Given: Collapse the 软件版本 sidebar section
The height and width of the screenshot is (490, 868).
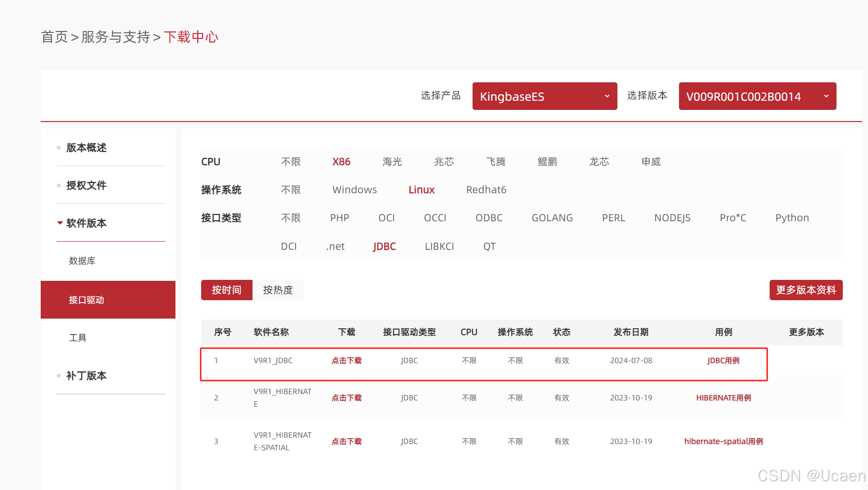Looking at the screenshot, I should (x=86, y=223).
